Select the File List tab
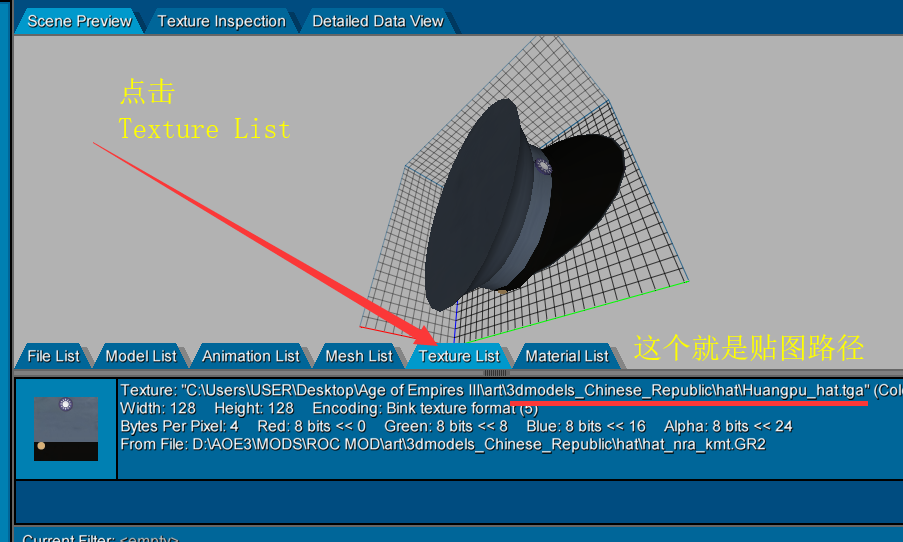 click(x=53, y=356)
